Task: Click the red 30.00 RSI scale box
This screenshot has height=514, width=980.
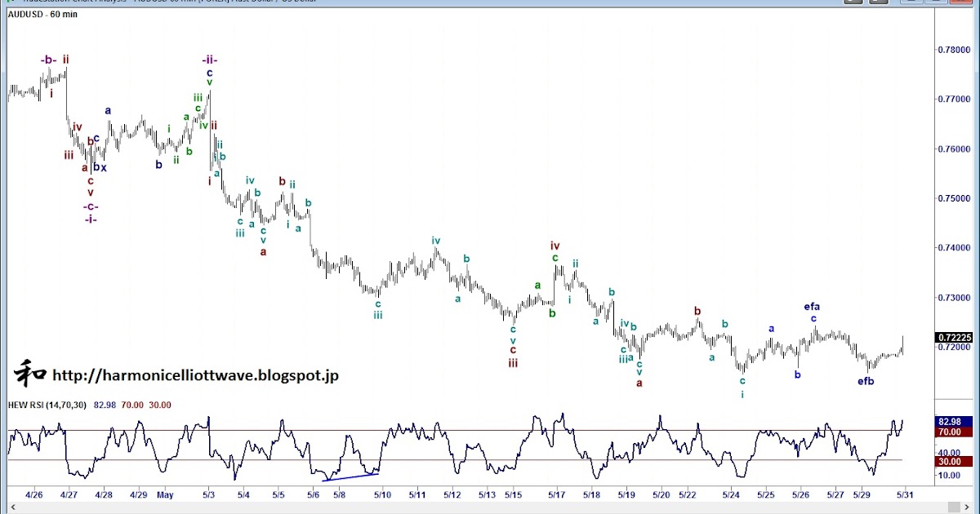Action: click(x=952, y=461)
